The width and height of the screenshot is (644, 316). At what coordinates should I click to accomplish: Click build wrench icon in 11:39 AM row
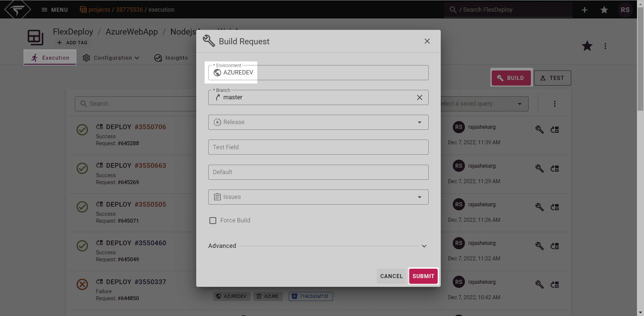(x=539, y=129)
